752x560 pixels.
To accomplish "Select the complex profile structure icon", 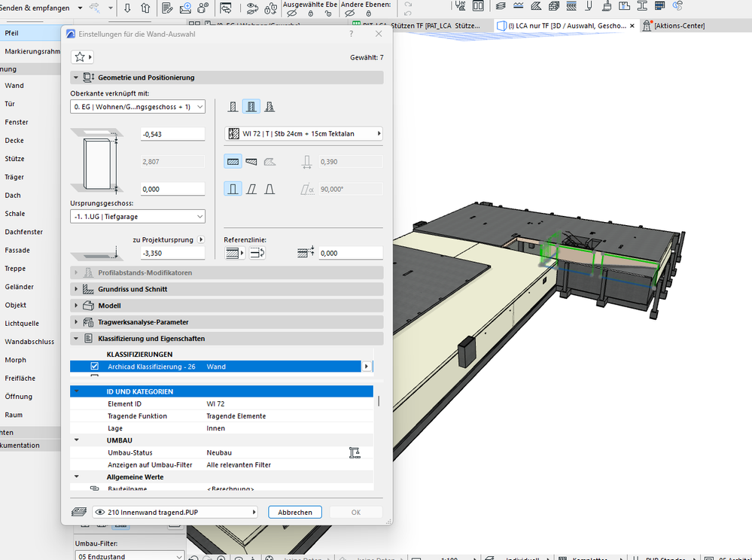I will pyautogui.click(x=269, y=107).
